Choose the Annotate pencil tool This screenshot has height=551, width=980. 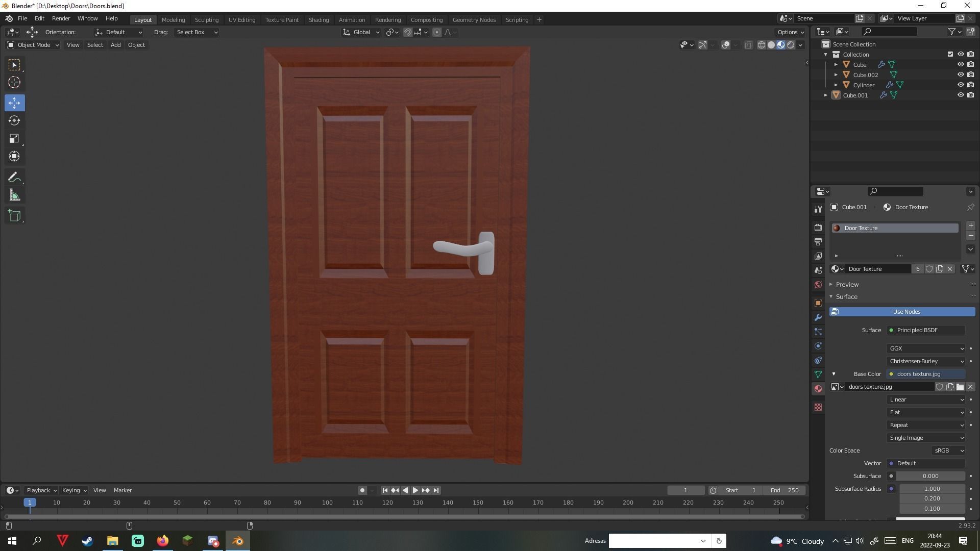tap(14, 177)
